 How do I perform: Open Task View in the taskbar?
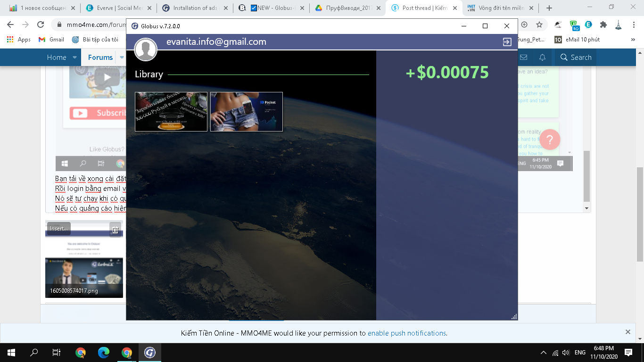tap(57, 353)
